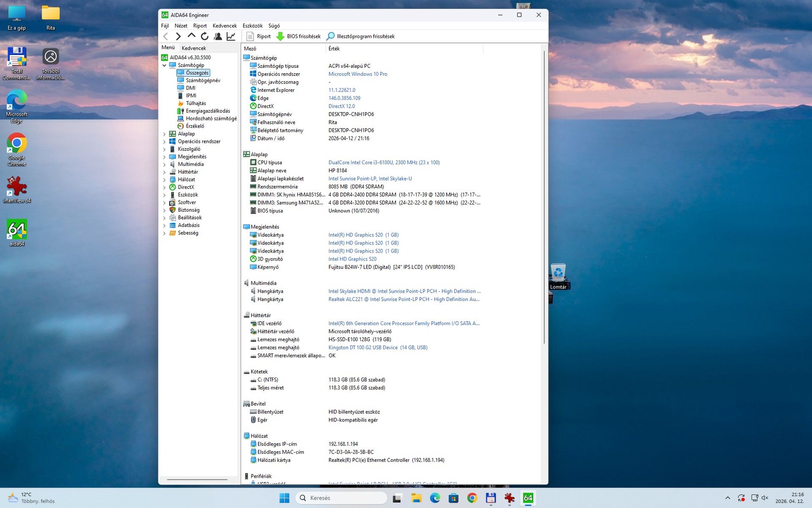Select the 192.168.1.194 IP address value
This screenshot has width=812, height=508.
(x=343, y=444)
